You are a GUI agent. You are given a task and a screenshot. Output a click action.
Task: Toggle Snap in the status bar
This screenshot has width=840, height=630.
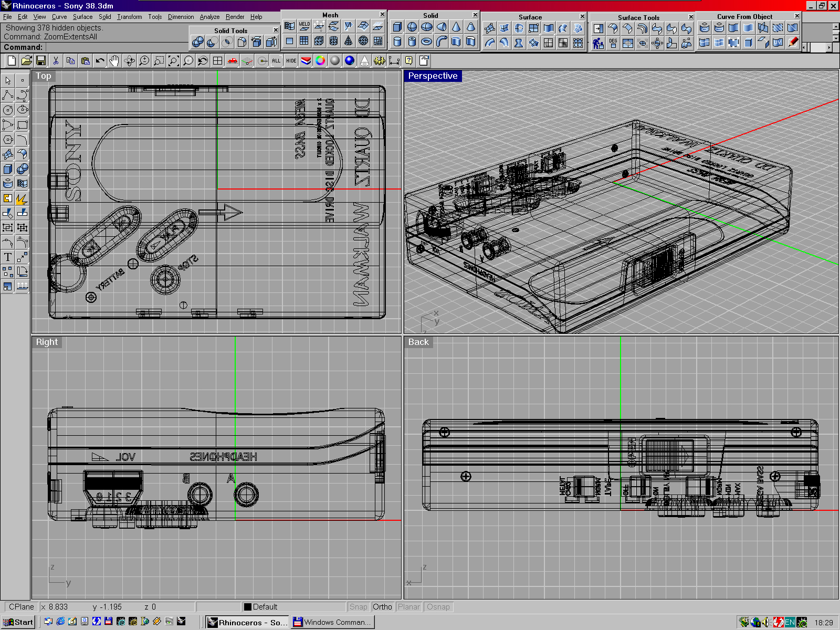pyautogui.click(x=358, y=607)
